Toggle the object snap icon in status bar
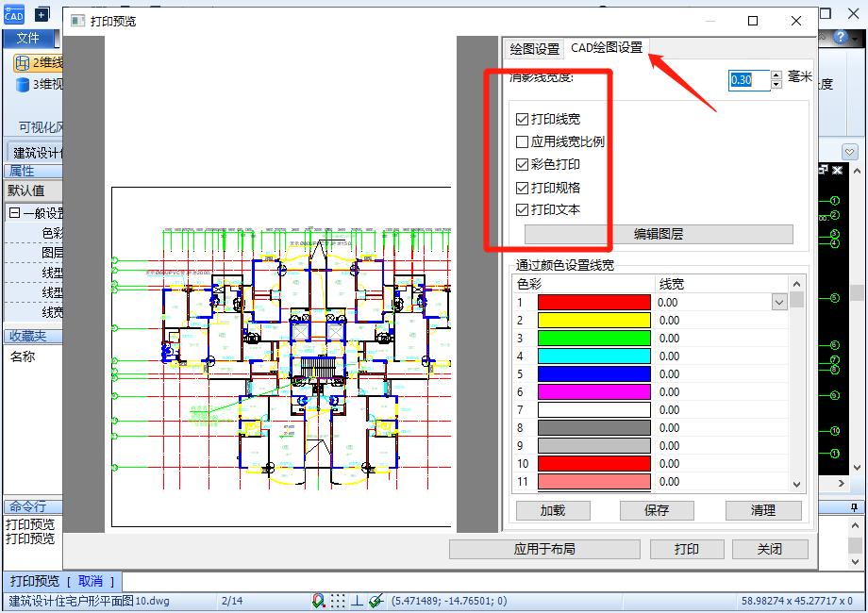The width and height of the screenshot is (868, 613). [x=319, y=601]
